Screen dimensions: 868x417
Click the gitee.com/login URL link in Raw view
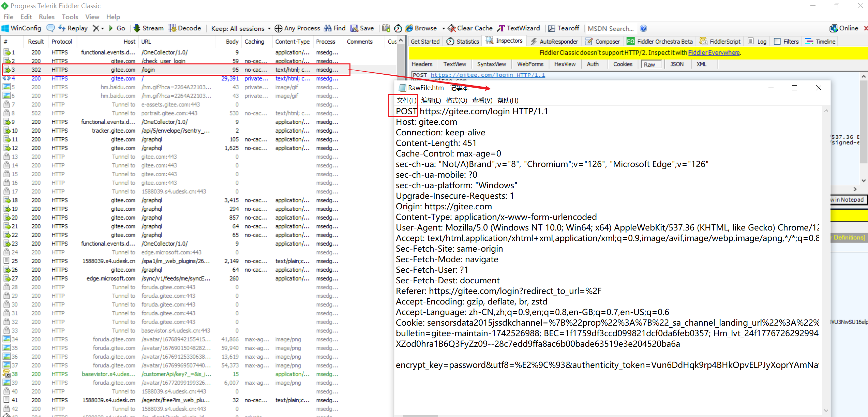[x=488, y=75]
